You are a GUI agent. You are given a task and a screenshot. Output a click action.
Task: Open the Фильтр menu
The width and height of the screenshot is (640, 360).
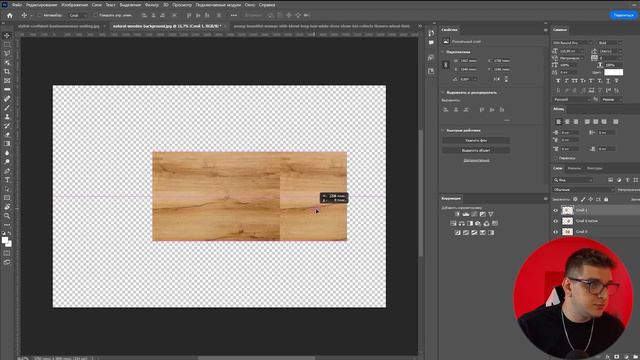152,5
